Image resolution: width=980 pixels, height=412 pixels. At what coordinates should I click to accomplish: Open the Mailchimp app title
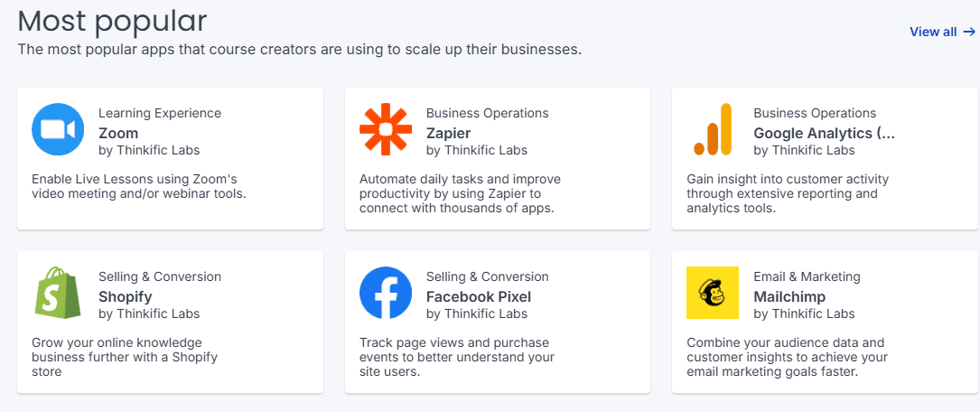tap(789, 296)
